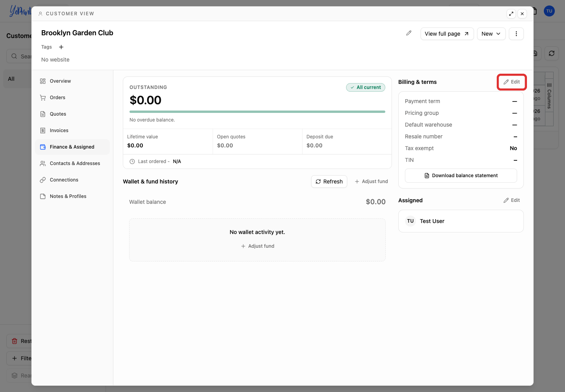The height and width of the screenshot is (392, 565).
Task: Open Quotes section
Action: [x=72, y=114]
